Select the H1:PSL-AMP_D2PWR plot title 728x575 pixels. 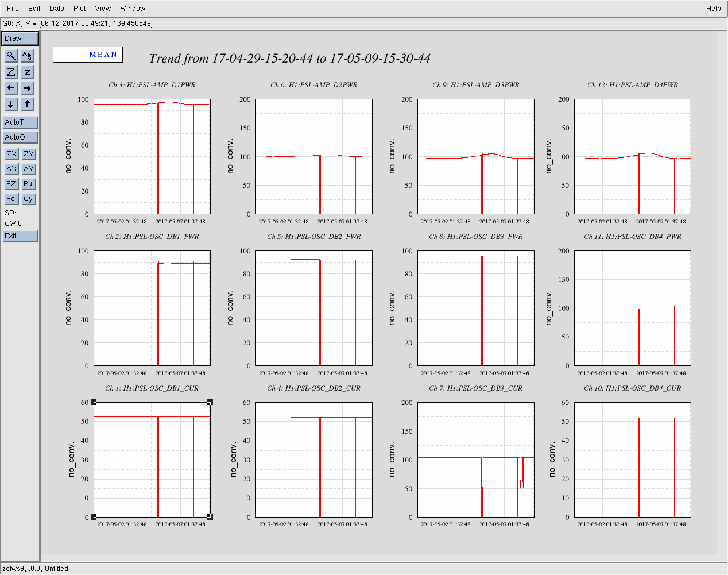point(314,85)
